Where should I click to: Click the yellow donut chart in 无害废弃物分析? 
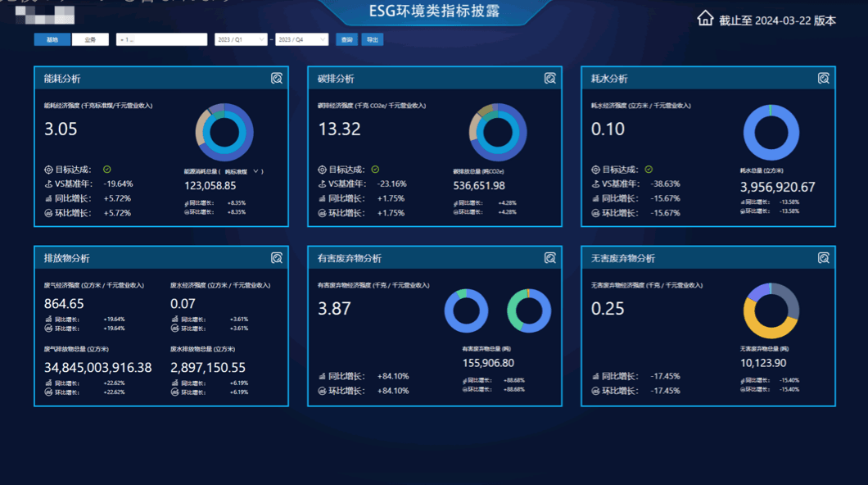coord(771,310)
